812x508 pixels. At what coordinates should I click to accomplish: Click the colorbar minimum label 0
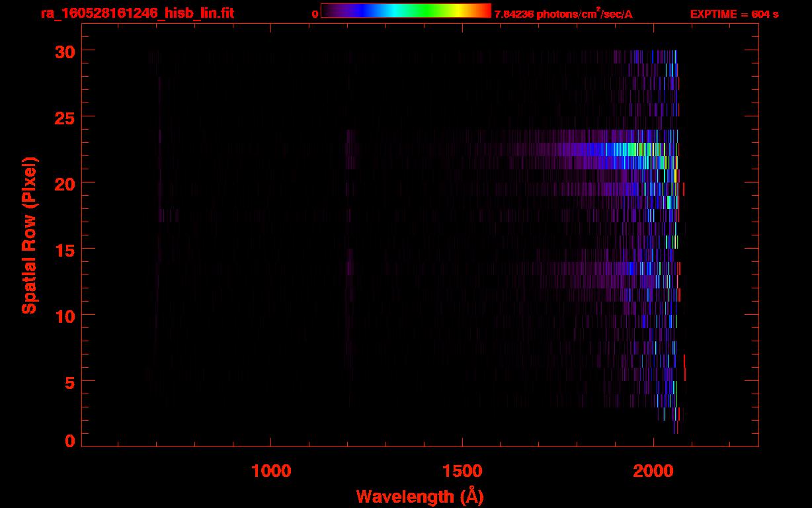315,14
